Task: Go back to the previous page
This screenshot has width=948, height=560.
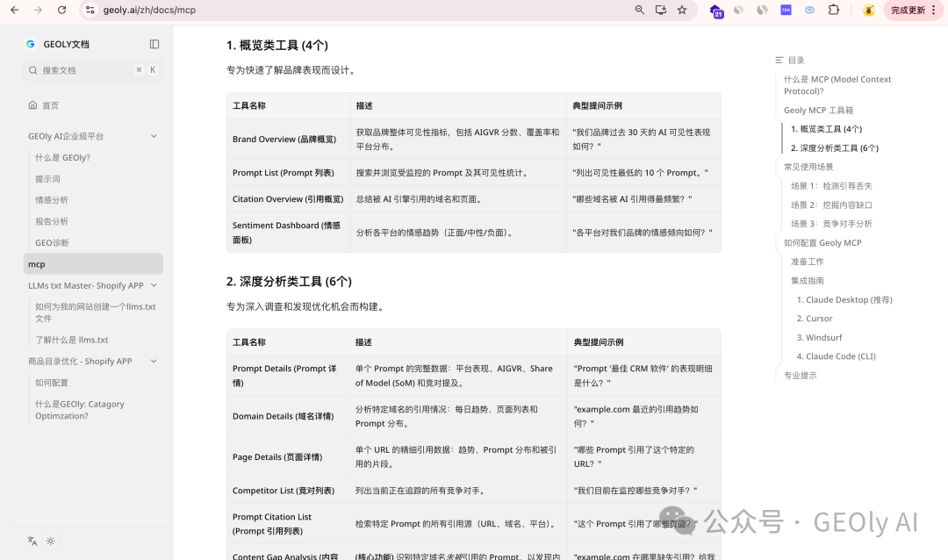Action: [15, 10]
